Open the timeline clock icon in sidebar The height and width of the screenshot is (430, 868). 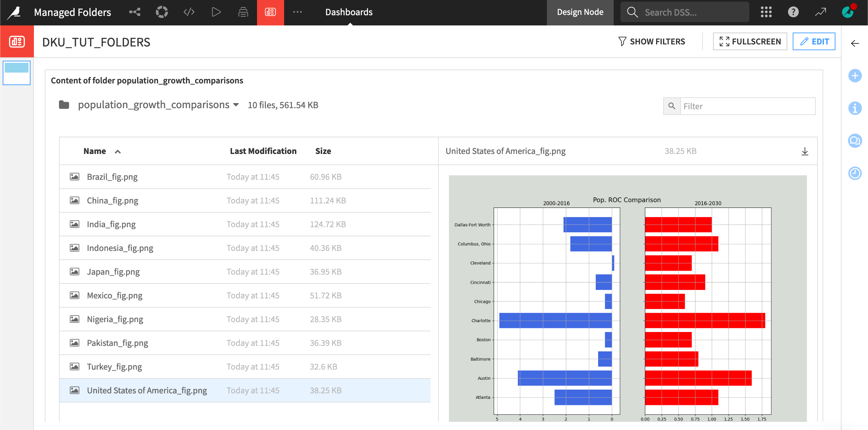point(855,173)
